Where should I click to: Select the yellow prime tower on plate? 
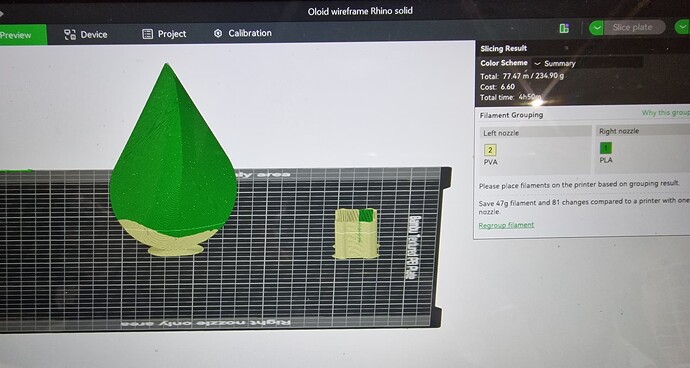coord(356,233)
